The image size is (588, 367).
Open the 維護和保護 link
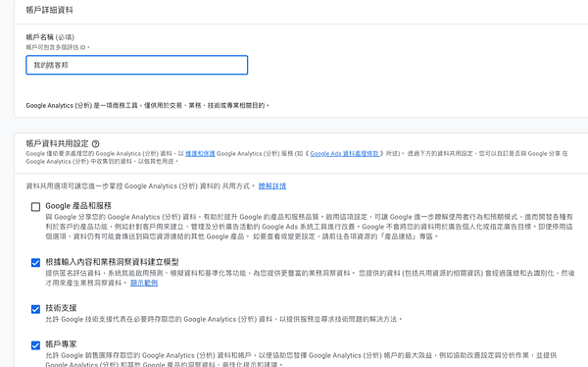200,154
